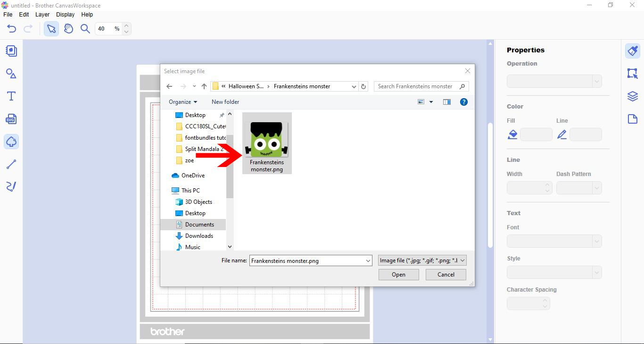Open the Edit transform panel icon
The height and width of the screenshot is (344, 644).
(x=633, y=74)
